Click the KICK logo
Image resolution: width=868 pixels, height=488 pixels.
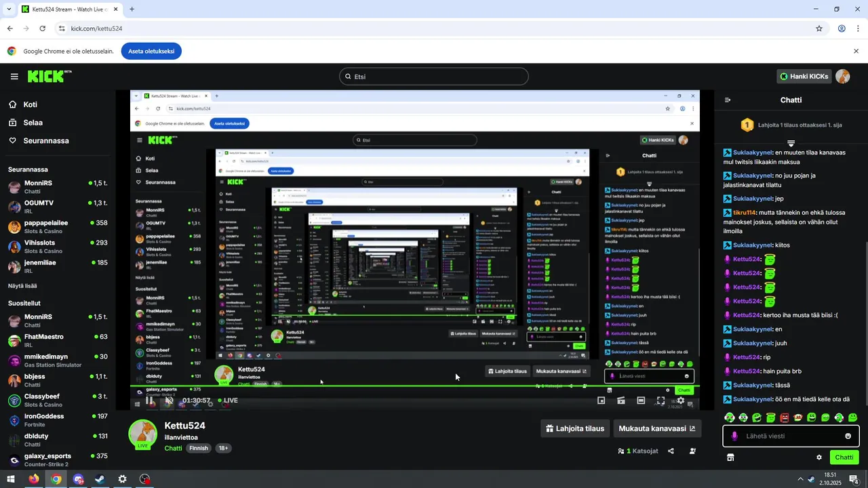click(x=50, y=76)
